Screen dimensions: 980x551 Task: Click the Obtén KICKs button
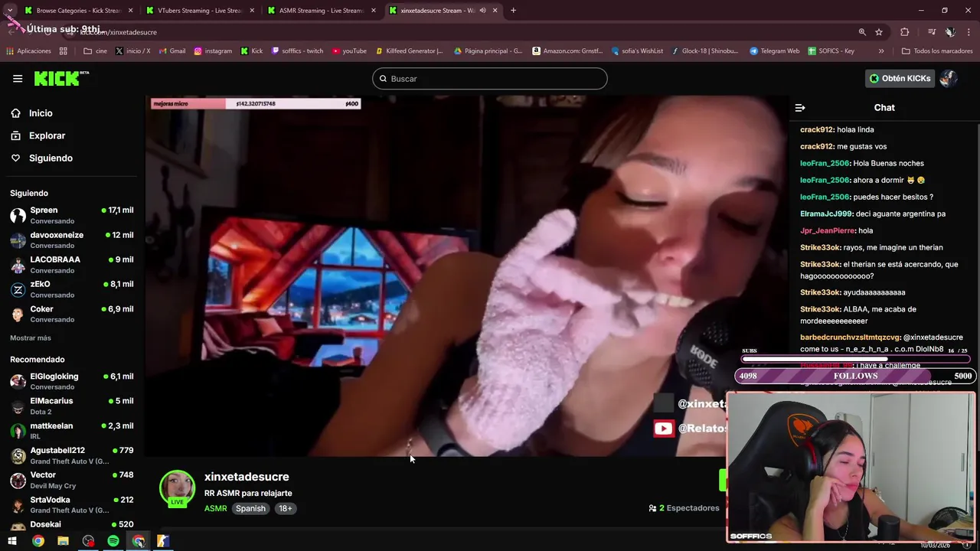900,78
